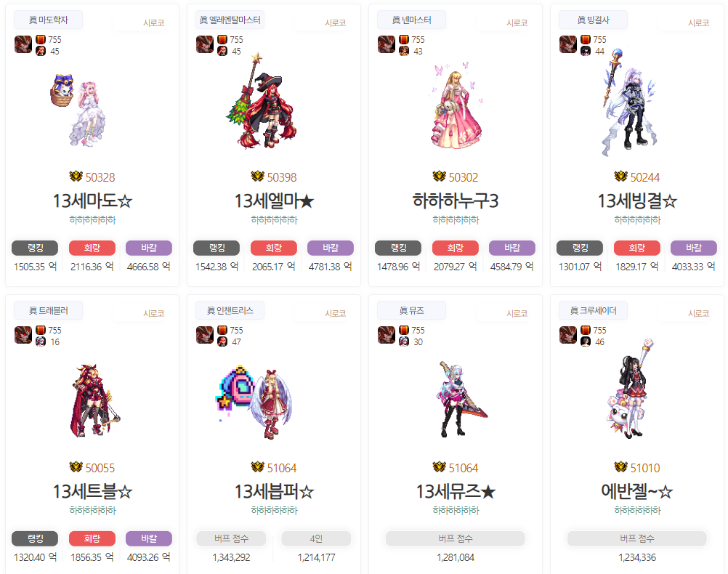
Task: Select the 13세빙결☆ ice mage sprite
Action: pyautogui.click(x=630, y=102)
